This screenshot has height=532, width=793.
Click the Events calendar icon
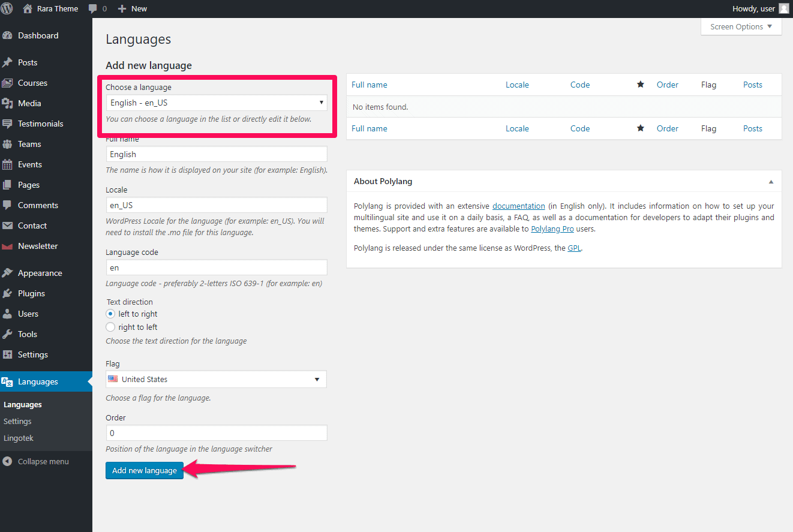pyautogui.click(x=7, y=164)
